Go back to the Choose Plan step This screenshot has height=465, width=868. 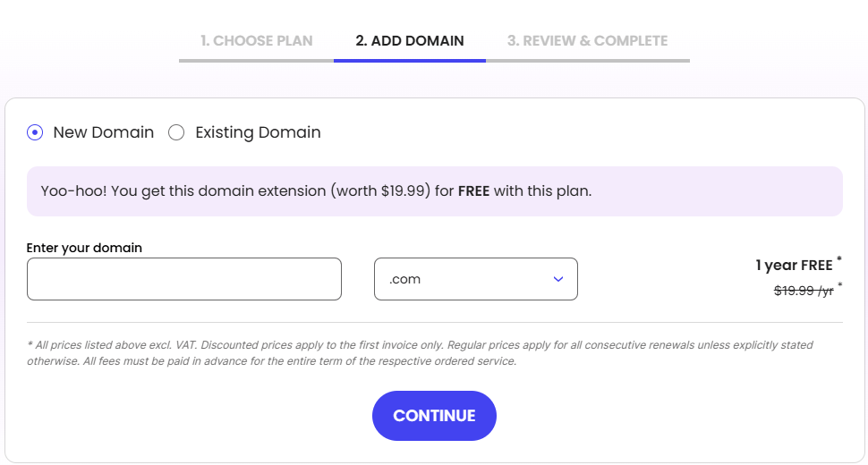[x=256, y=40]
